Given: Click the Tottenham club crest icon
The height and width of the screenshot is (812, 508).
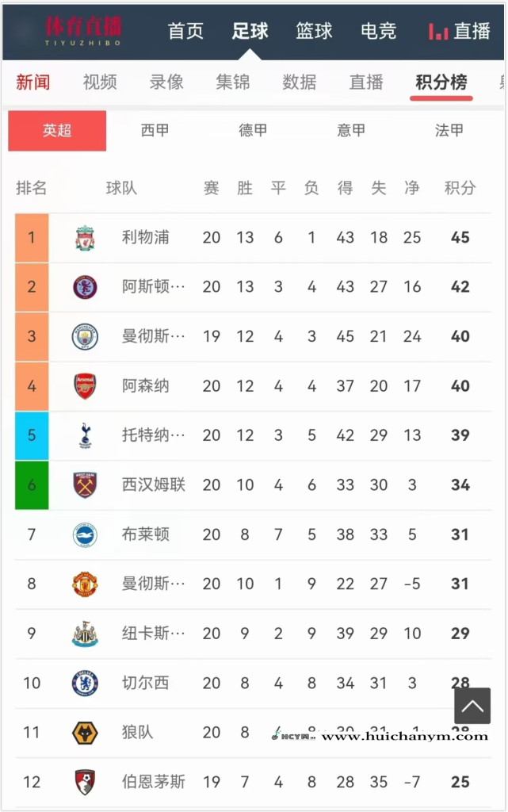Looking at the screenshot, I should tap(85, 435).
